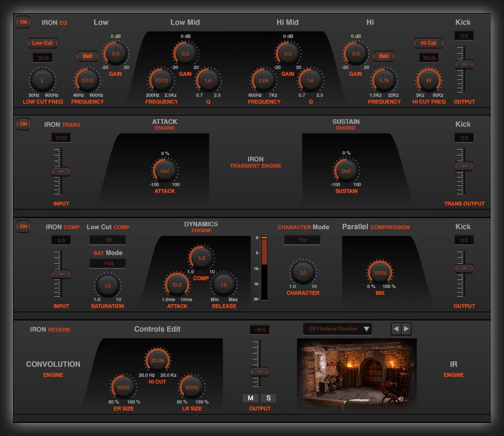
Task: Toggle the IRON EQ ON switch
Action: (23, 22)
